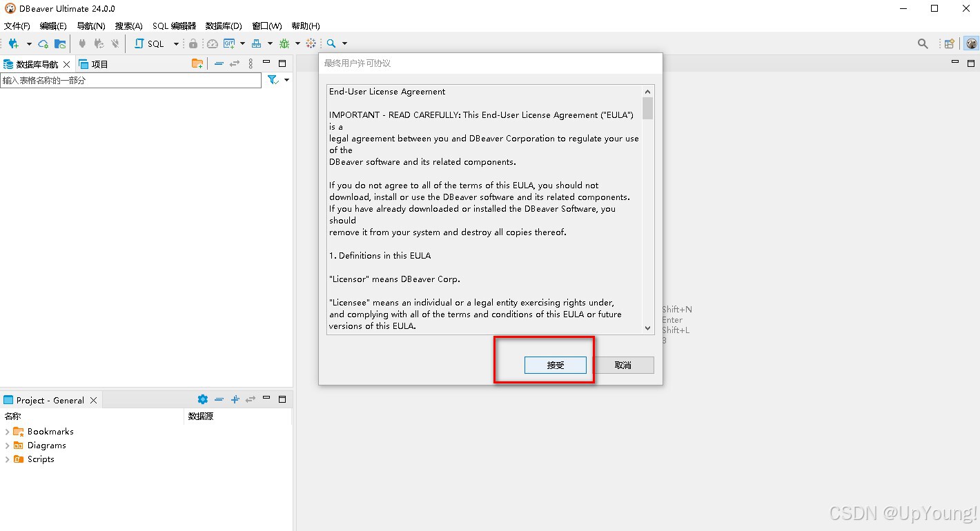
Task: Open the 数据库(D) menu
Action: point(224,26)
